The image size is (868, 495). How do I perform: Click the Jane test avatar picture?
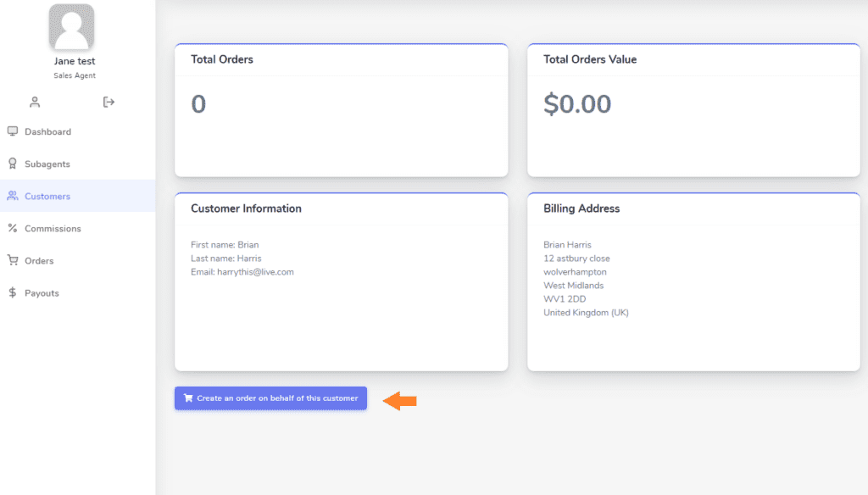(x=71, y=26)
